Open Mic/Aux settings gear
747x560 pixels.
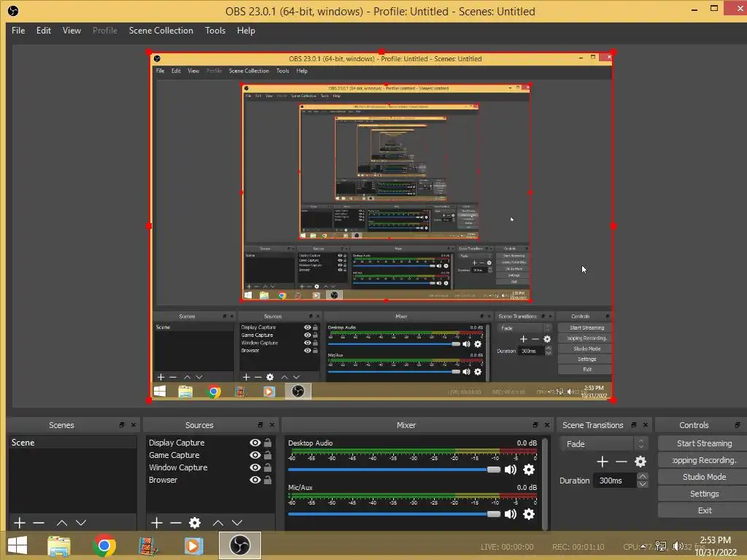pyautogui.click(x=529, y=514)
